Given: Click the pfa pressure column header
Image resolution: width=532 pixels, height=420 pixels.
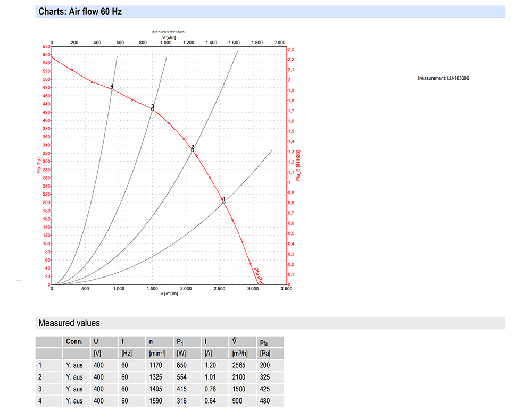Looking at the screenshot, I should click(264, 342).
